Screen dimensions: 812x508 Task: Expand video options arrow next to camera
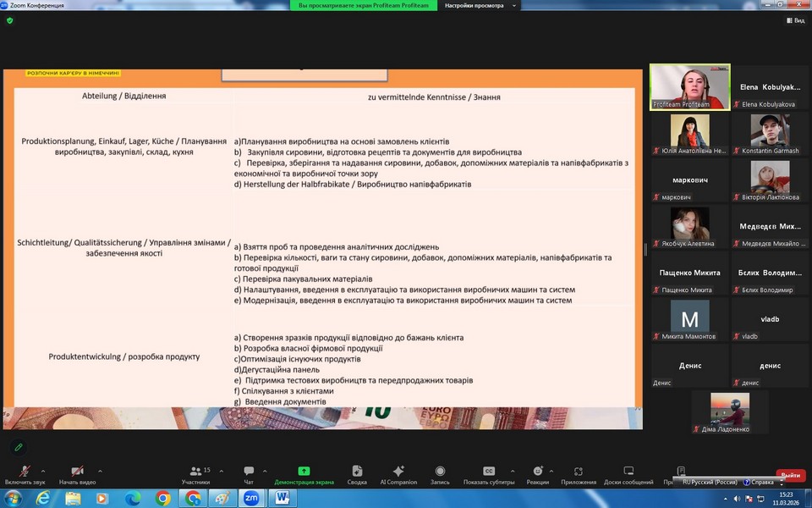tap(100, 471)
